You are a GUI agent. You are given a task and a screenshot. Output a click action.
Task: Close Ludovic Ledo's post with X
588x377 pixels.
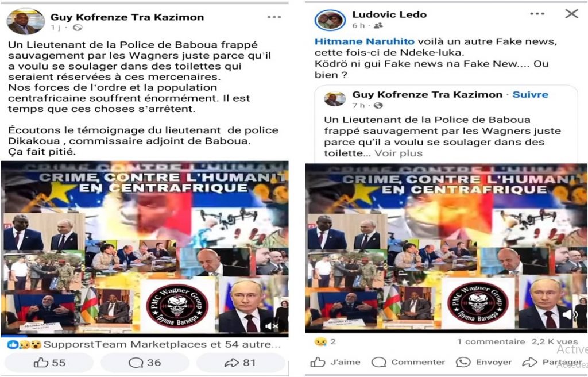click(571, 14)
